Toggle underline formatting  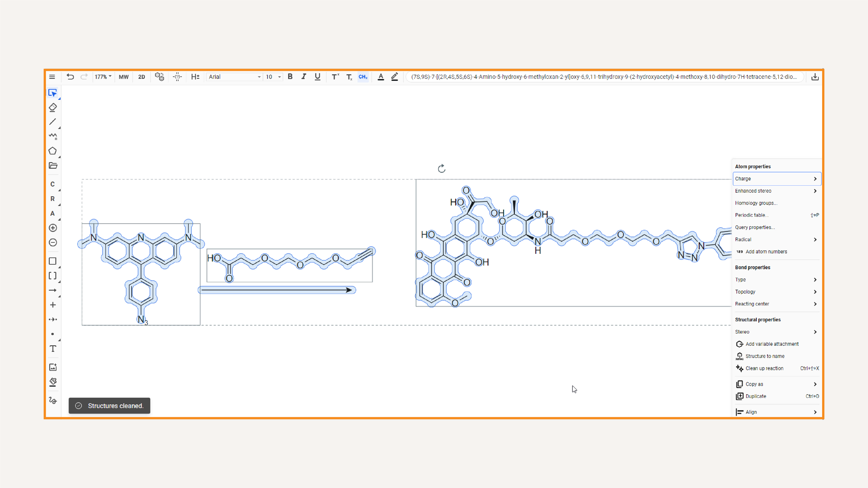(318, 77)
